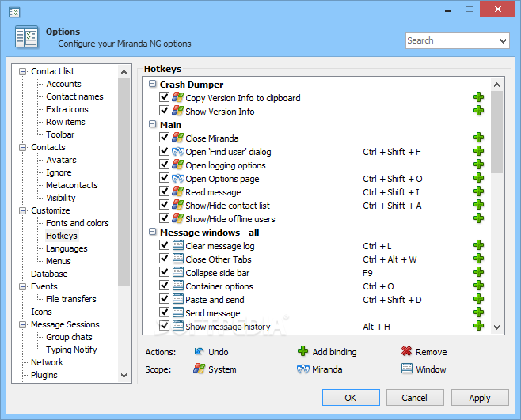Click the plus icon for Show/Hide contact list
This screenshot has width=521, height=420.
tap(478, 205)
